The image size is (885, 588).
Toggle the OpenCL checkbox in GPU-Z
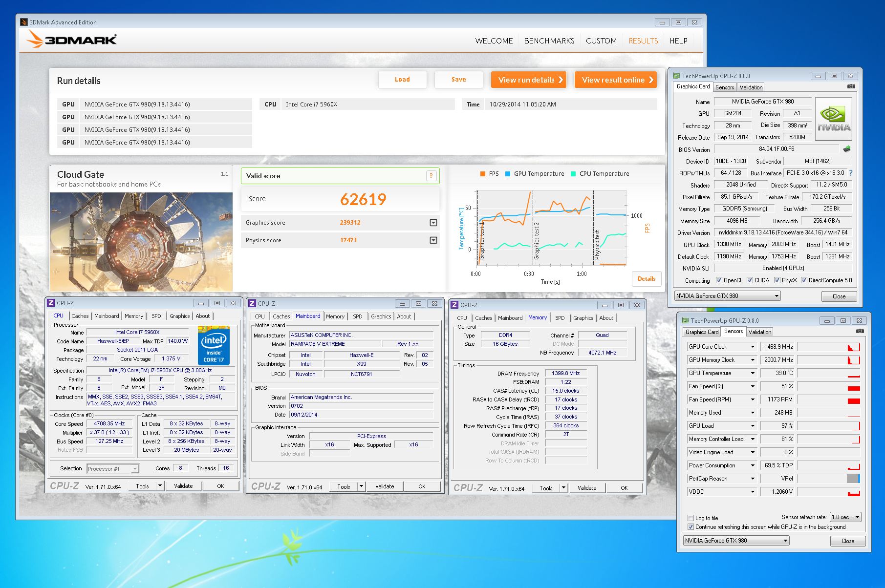point(719,280)
